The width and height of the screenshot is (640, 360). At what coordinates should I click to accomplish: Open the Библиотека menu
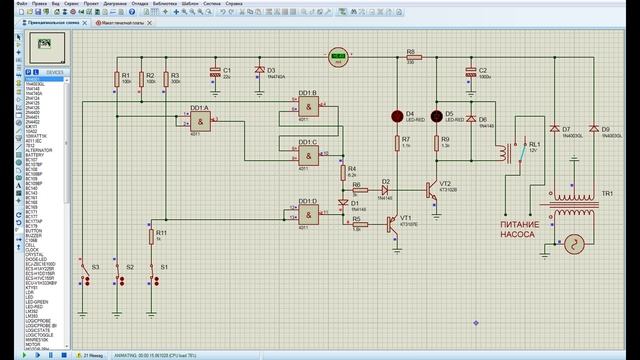click(x=165, y=3)
